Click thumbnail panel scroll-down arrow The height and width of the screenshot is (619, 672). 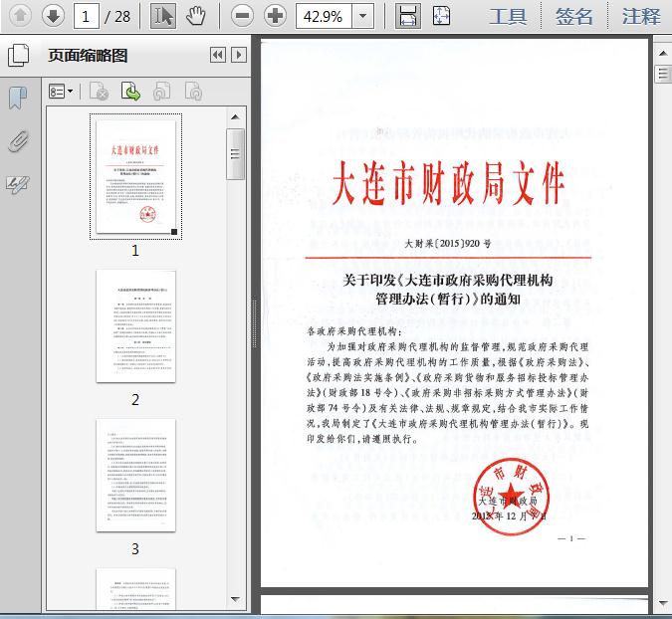(x=235, y=599)
